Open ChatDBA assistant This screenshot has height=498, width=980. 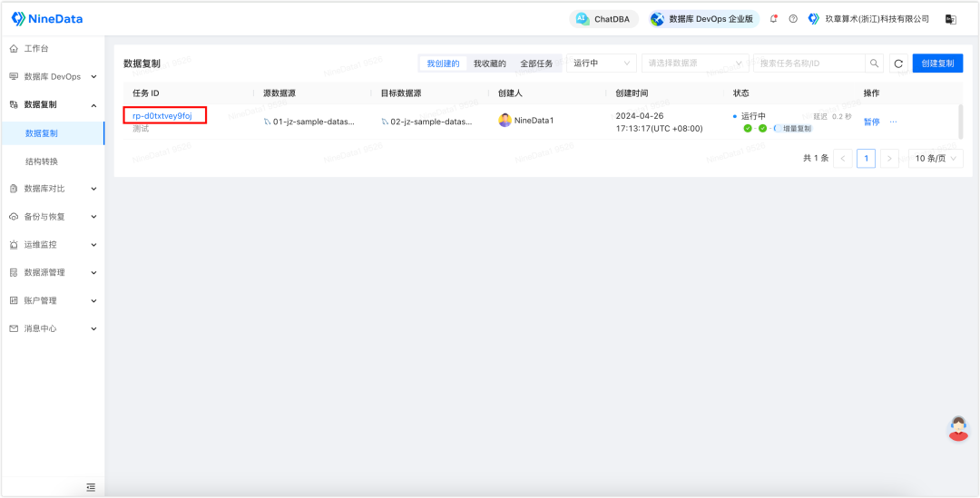603,19
